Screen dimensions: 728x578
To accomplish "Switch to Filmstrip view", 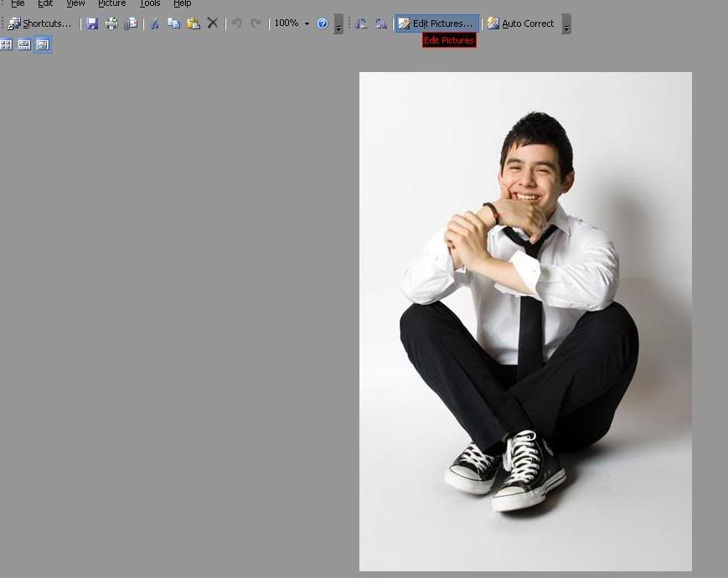I will (x=24, y=44).
